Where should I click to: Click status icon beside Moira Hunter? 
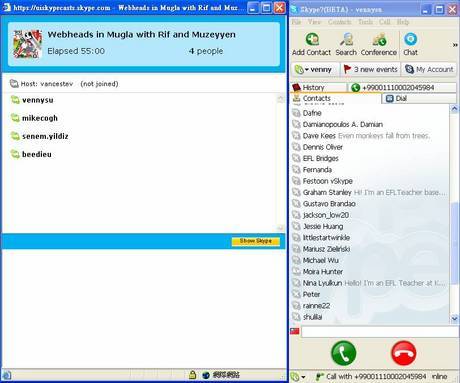point(296,272)
